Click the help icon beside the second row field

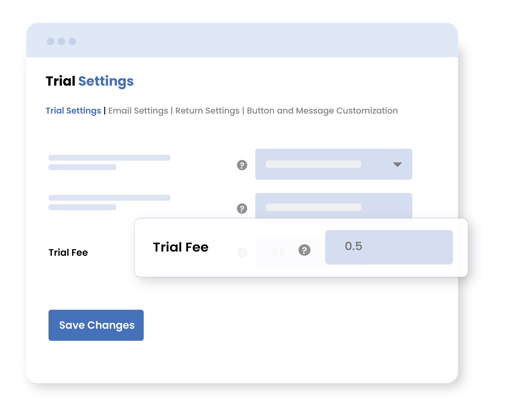tap(242, 208)
